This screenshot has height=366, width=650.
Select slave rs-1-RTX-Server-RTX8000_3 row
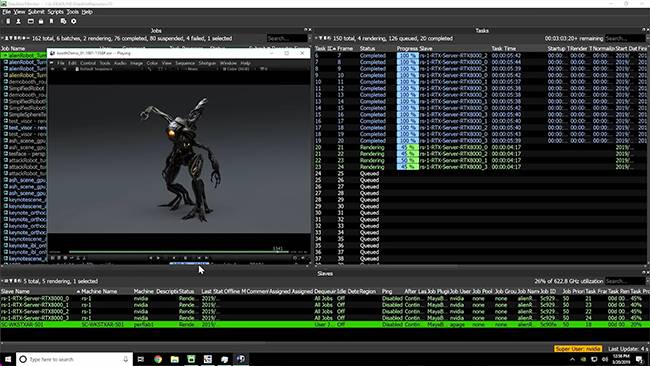pos(325,318)
